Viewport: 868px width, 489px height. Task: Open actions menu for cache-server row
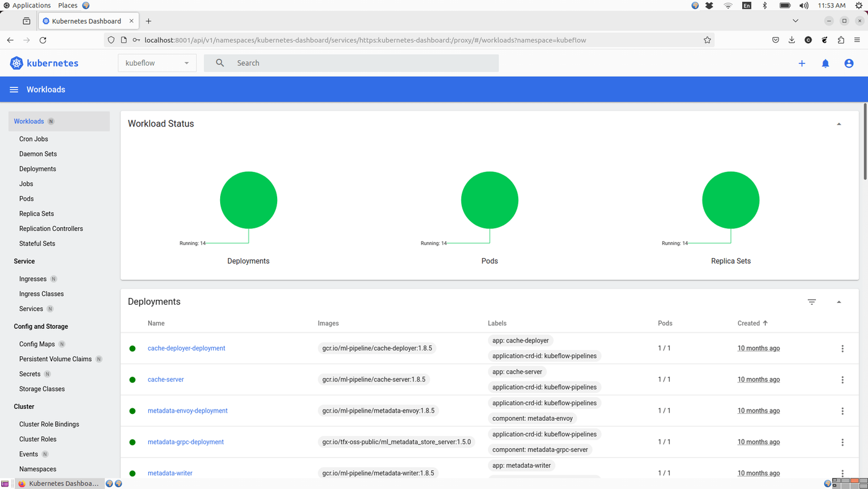[x=842, y=380]
